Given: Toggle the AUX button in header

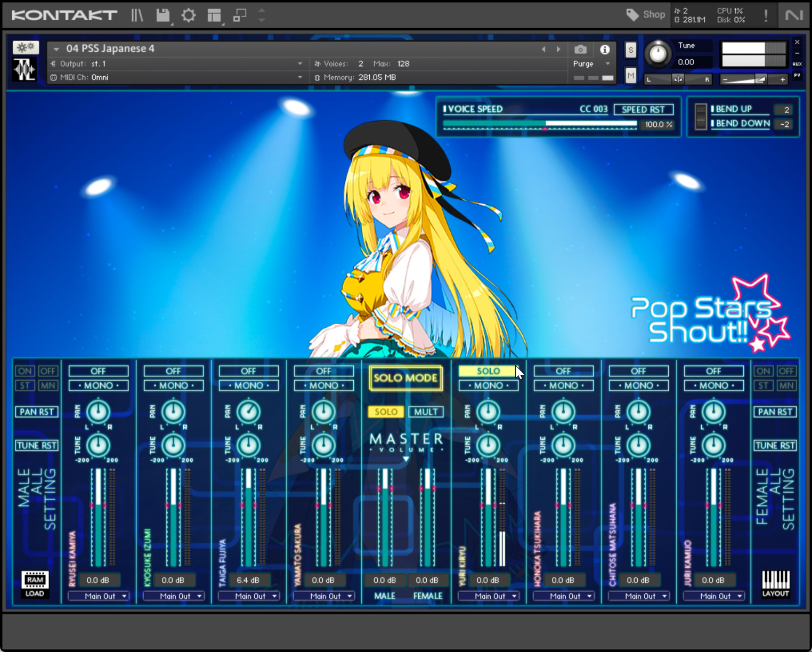Looking at the screenshot, I should pyautogui.click(x=797, y=64).
